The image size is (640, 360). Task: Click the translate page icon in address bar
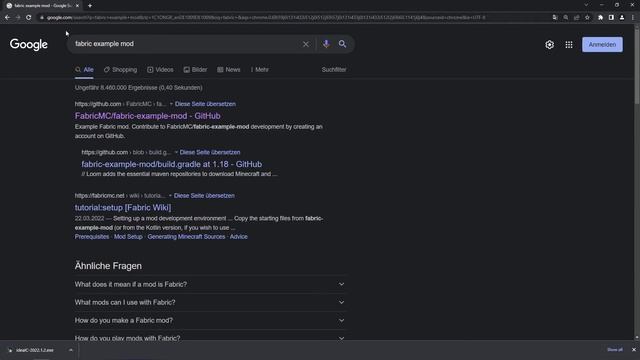coord(555,18)
